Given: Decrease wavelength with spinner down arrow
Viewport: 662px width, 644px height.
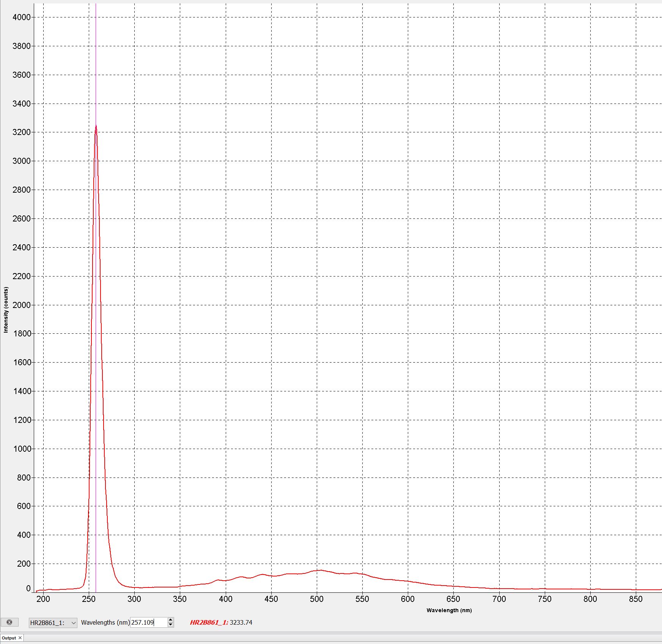Looking at the screenshot, I should click(170, 625).
